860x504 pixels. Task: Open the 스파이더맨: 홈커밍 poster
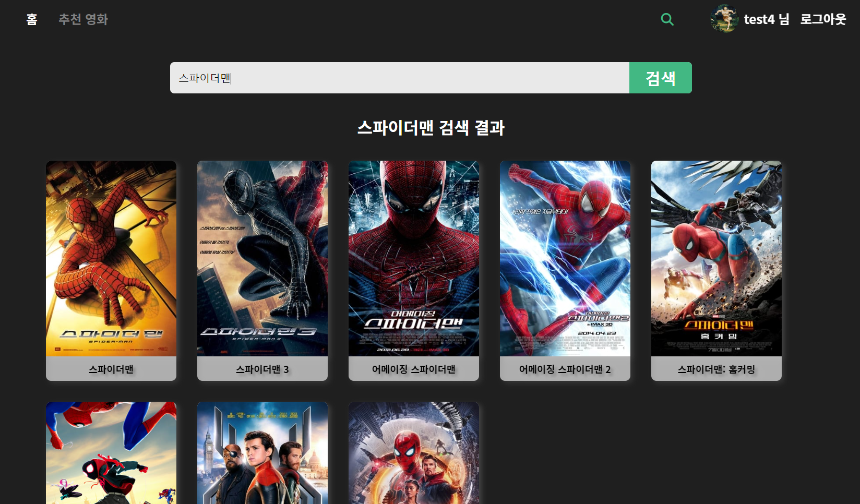pyautogui.click(x=716, y=258)
